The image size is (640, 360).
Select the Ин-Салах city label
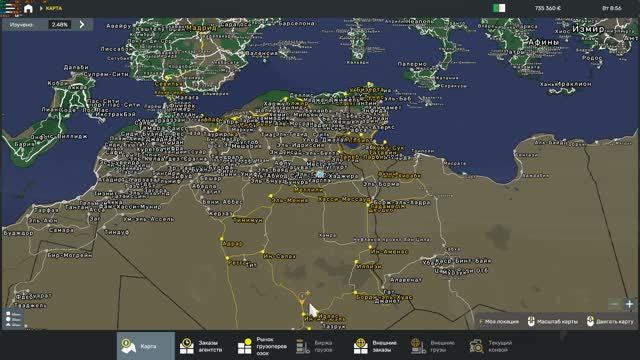tap(280, 256)
